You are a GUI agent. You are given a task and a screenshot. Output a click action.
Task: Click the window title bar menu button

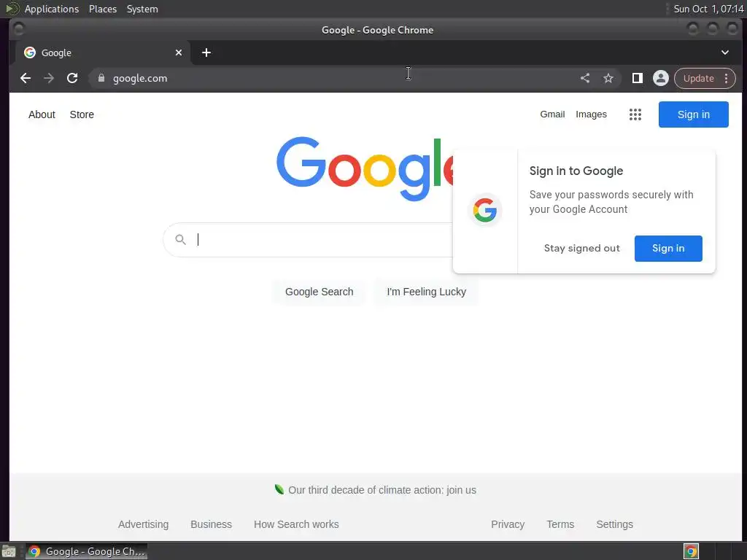[18, 29]
